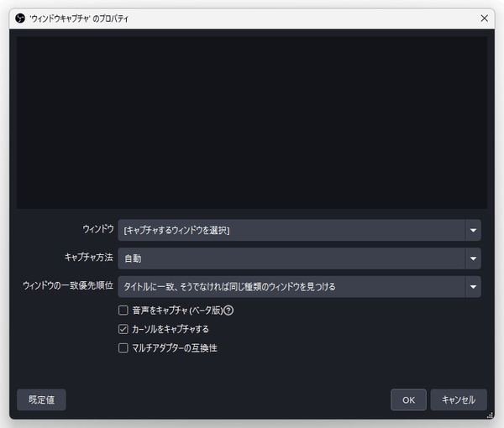Click the arrow on the ウィンドウの一致優先順位 combo box
Screen dimensions: 504x428
(x=474, y=287)
